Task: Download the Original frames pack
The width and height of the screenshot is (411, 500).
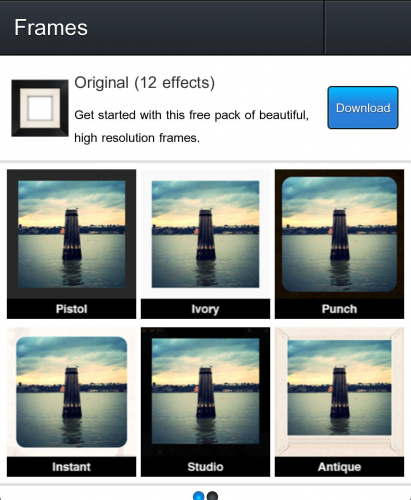Action: tap(363, 107)
